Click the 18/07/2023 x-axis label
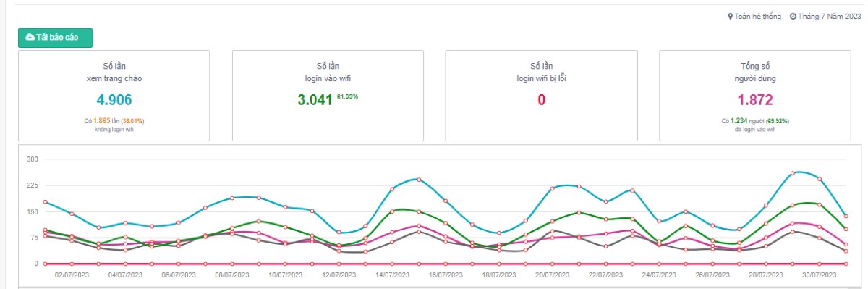The image size is (868, 289). tap(499, 275)
